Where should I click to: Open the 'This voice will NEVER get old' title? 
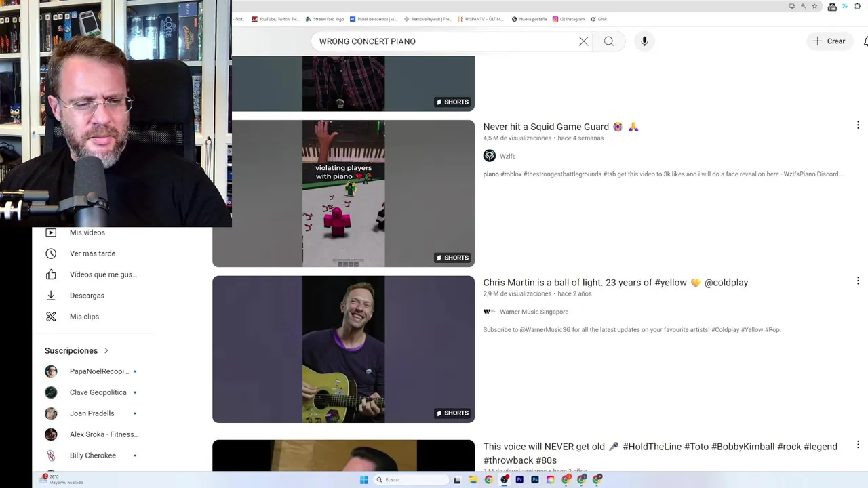(660, 453)
